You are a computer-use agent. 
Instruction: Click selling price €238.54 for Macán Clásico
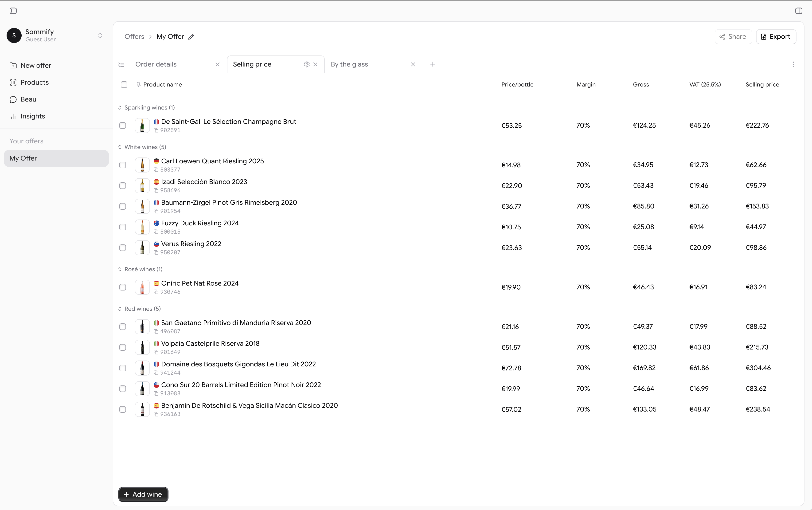(758, 409)
